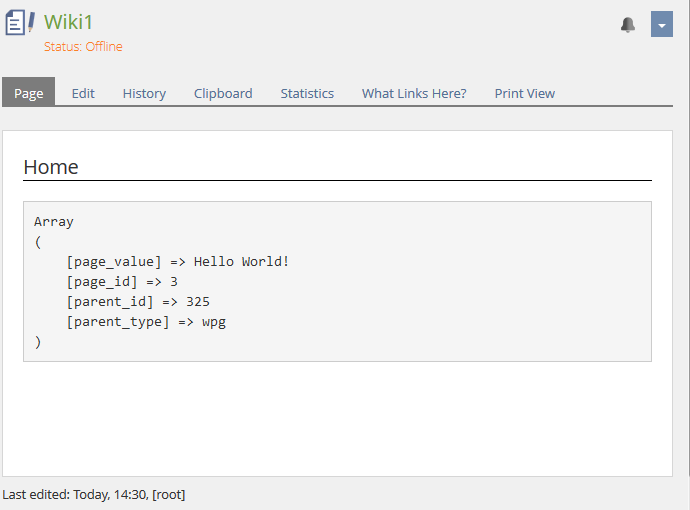This screenshot has height=510, width=690.
Task: Click the [root] username in footer
Action: [168, 494]
